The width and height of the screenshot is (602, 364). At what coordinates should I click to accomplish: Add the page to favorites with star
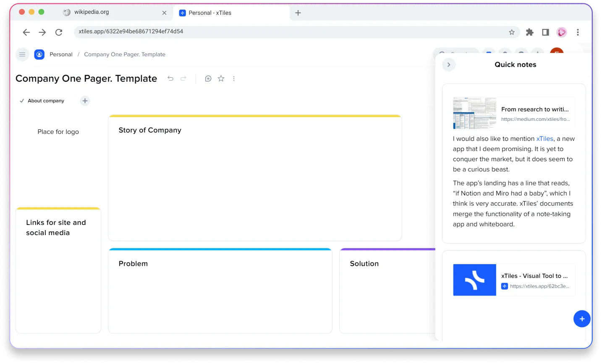(x=221, y=79)
